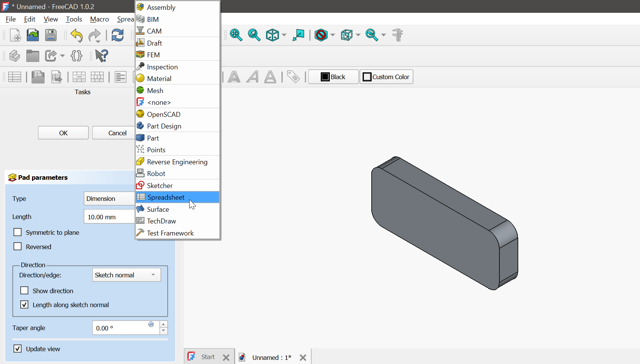
Task: Click the Merge Cells icon
Action: 79,77
